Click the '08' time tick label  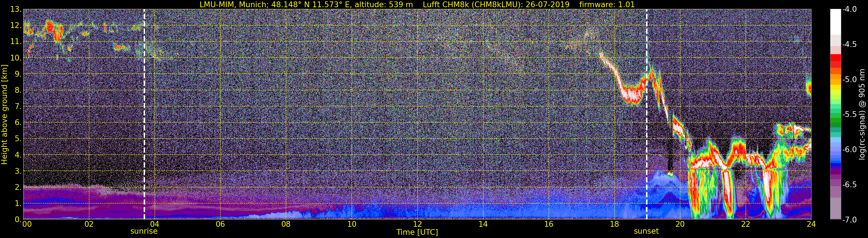point(286,224)
